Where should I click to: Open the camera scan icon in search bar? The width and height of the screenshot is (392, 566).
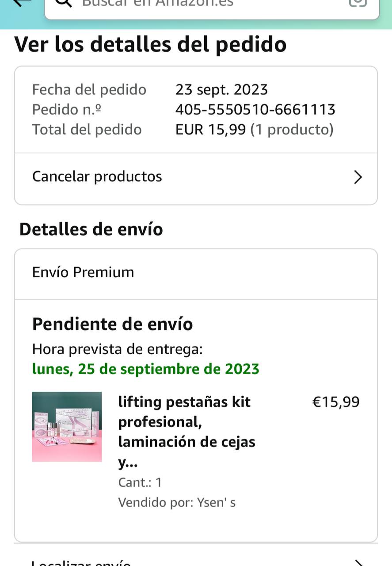tap(358, 3)
